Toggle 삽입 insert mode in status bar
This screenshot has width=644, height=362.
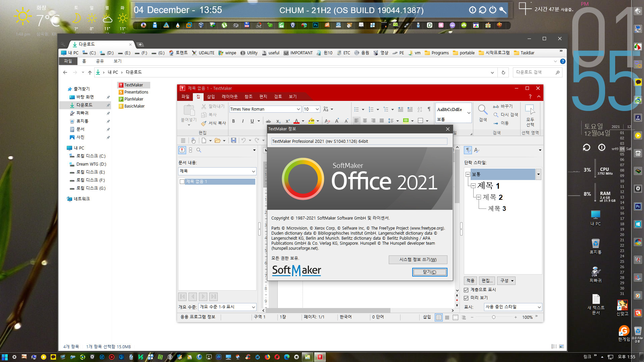[x=427, y=317]
